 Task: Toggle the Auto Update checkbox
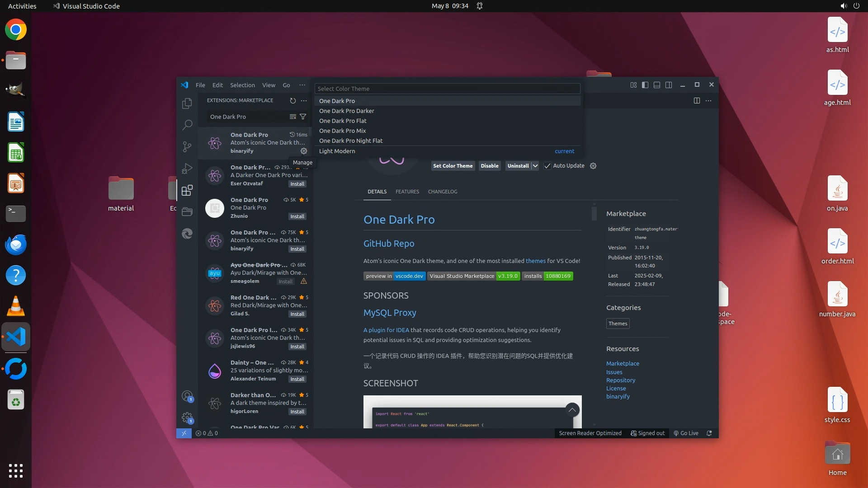[547, 166]
